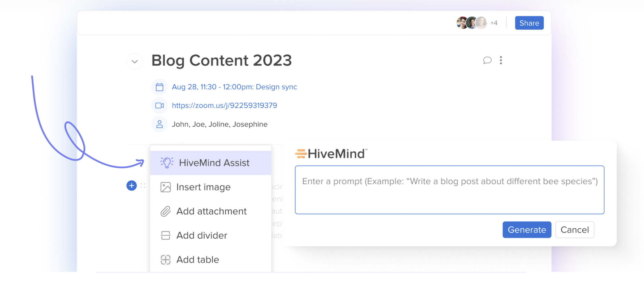Open the three-dot more options menu
Image resolution: width=644 pixels, height=308 pixels.
pos(501,60)
